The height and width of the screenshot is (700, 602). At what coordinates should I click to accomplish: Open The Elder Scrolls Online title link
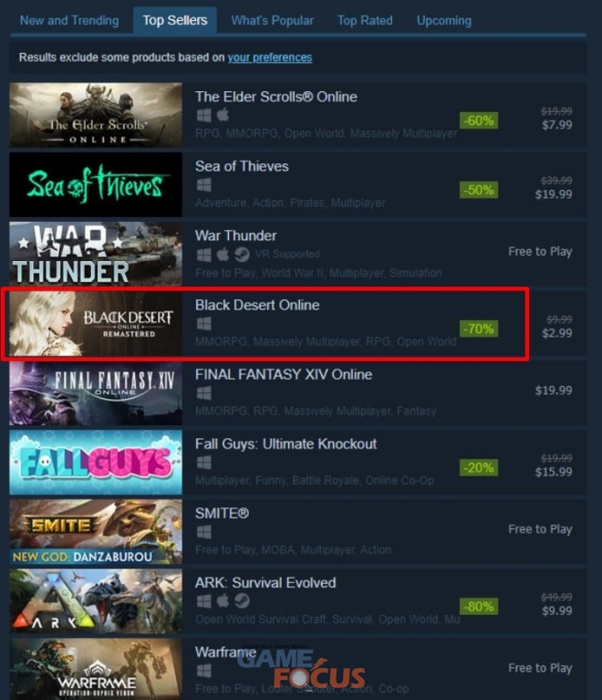pyautogui.click(x=276, y=97)
